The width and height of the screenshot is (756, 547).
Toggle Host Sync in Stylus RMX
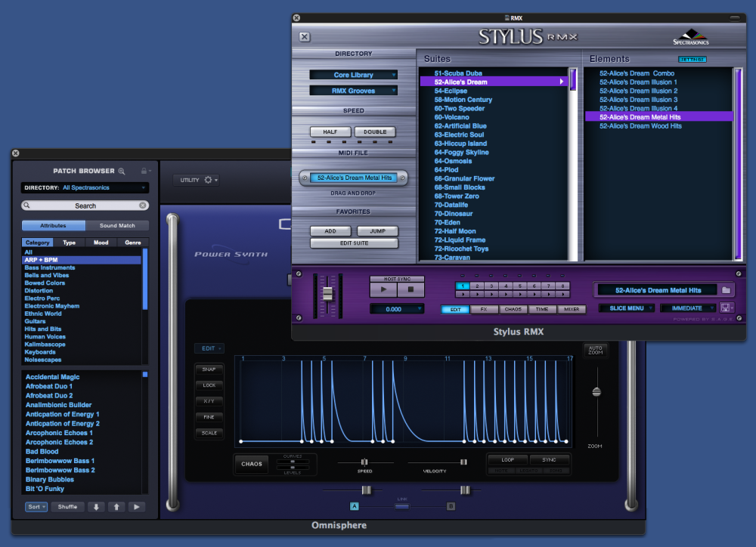pyautogui.click(x=398, y=279)
